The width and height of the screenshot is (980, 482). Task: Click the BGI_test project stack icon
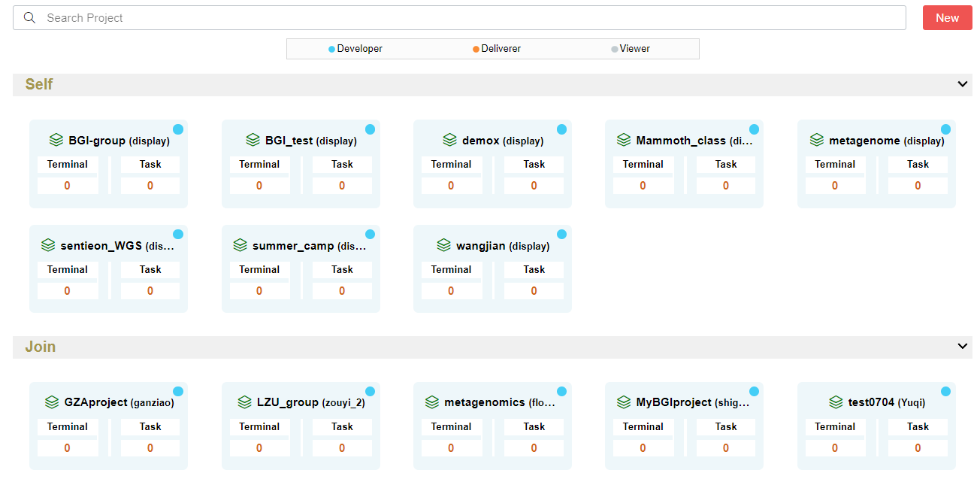coord(253,140)
